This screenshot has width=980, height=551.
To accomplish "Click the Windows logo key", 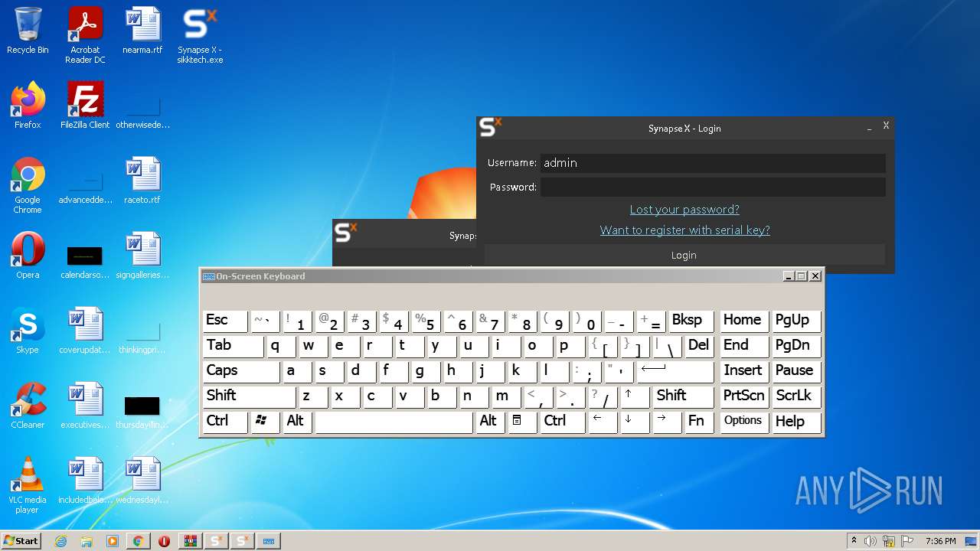I will [265, 422].
